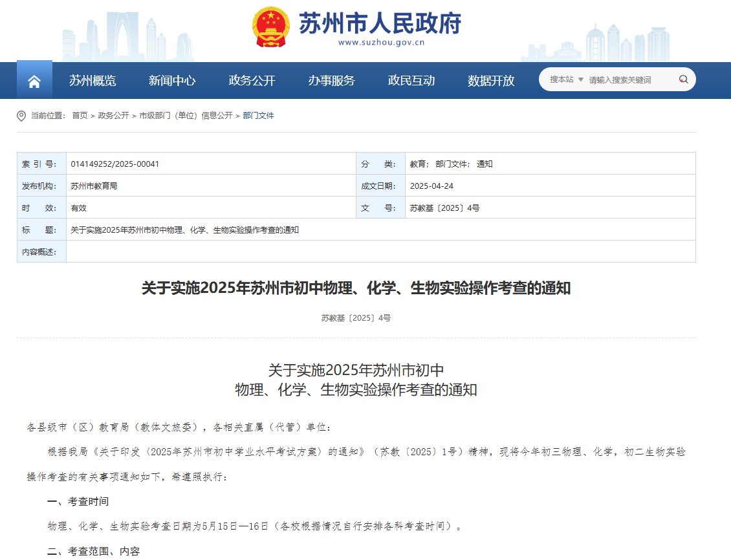
Task: Click the 首页 breadcrumb link
Action: tap(80, 116)
